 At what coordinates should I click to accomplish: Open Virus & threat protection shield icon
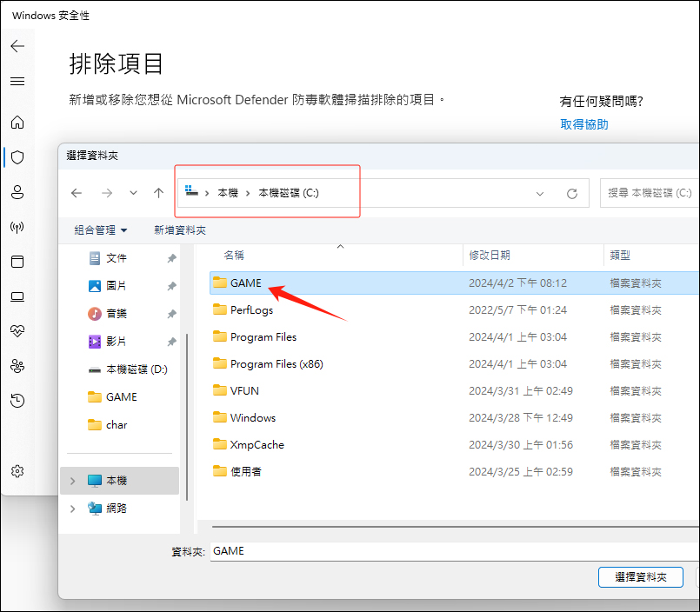17,157
